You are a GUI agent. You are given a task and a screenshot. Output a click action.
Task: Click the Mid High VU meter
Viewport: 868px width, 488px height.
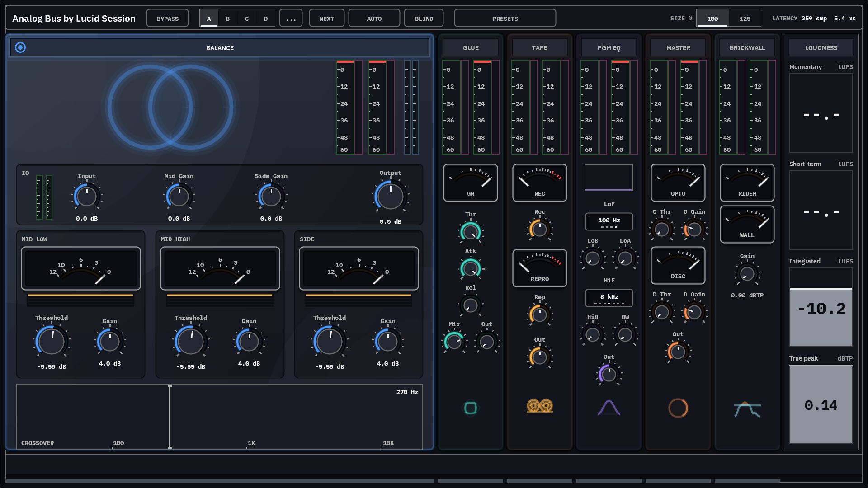click(220, 268)
